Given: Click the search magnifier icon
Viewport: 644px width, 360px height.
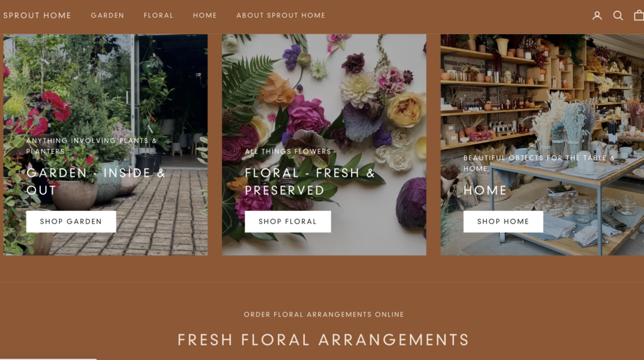Looking at the screenshot, I should [x=618, y=16].
